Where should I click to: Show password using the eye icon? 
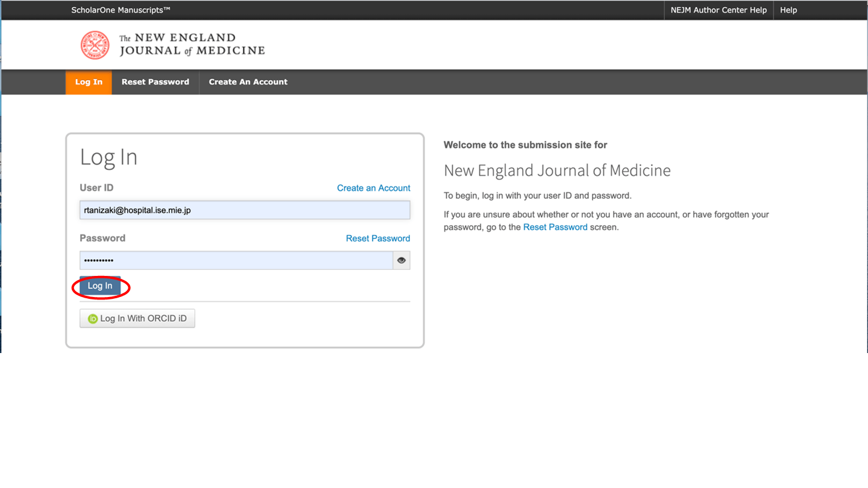click(401, 260)
